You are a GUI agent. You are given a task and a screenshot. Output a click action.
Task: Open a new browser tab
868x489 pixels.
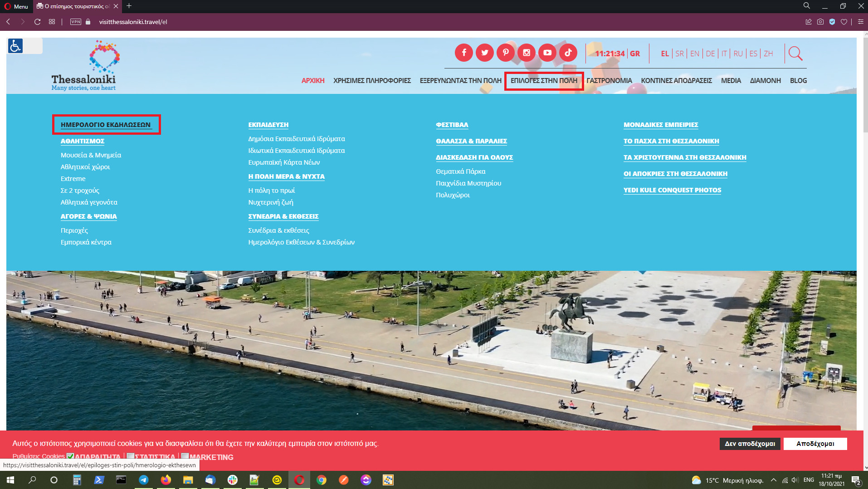coord(129,6)
